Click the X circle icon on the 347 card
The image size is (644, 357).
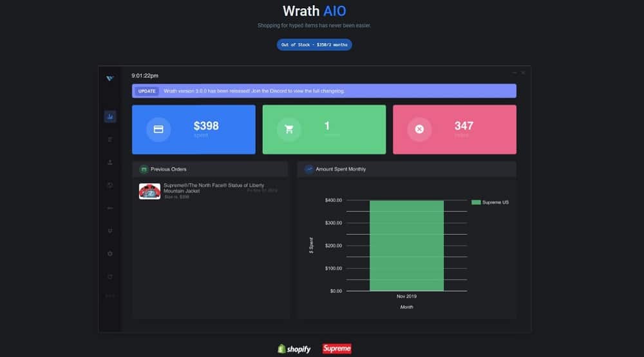coord(419,129)
